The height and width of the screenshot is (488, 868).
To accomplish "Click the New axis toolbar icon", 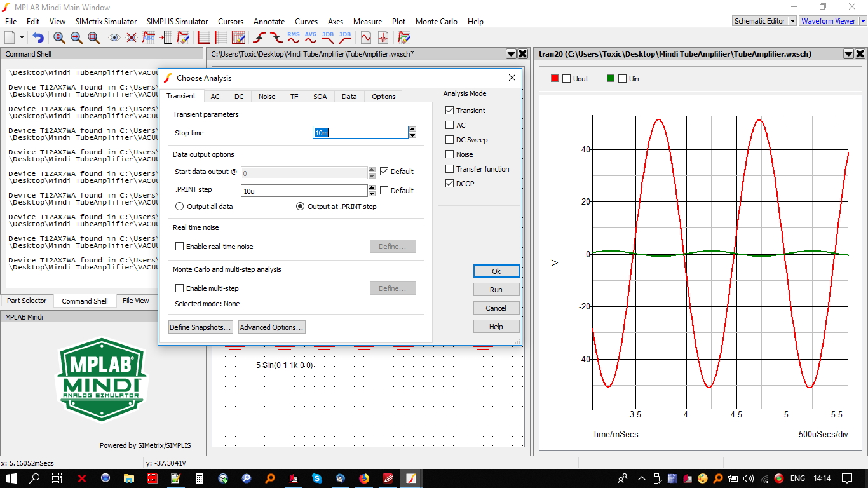I will [x=221, y=37].
